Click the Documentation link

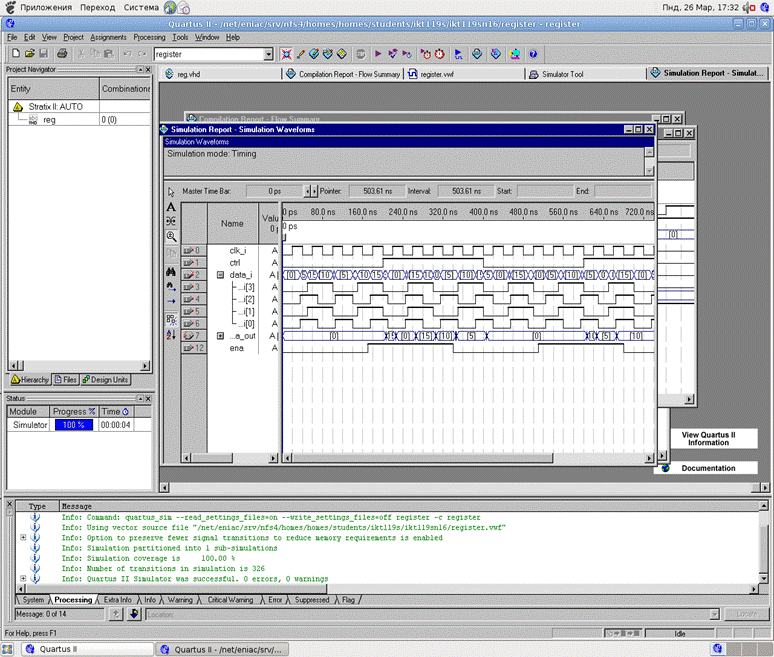[708, 468]
